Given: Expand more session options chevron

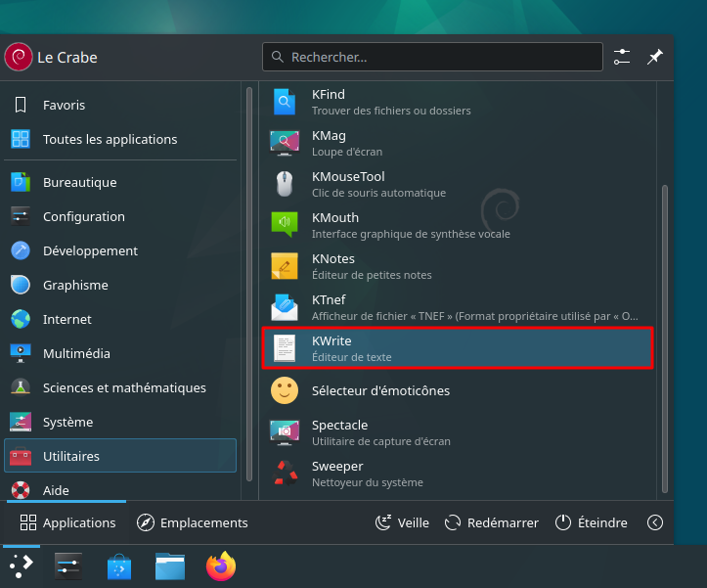Looking at the screenshot, I should pos(655,522).
